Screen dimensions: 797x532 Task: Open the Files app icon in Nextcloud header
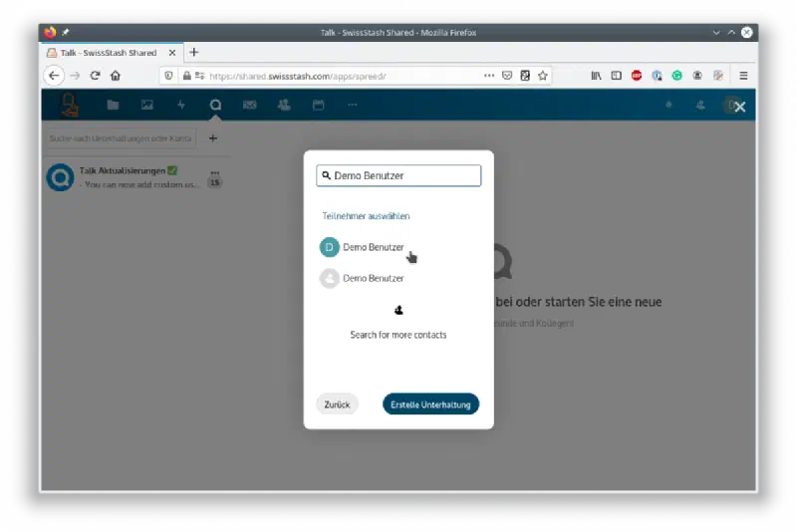[x=113, y=106]
